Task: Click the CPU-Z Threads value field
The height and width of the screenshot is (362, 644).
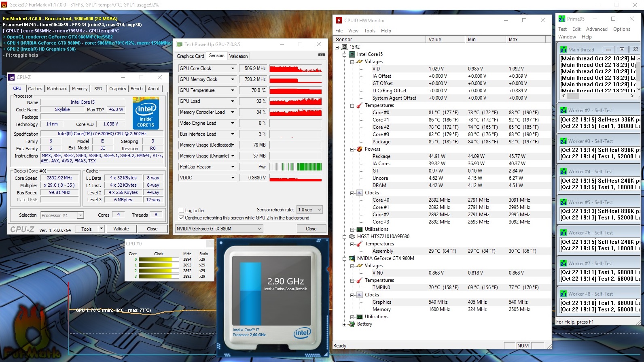Action: tap(156, 215)
